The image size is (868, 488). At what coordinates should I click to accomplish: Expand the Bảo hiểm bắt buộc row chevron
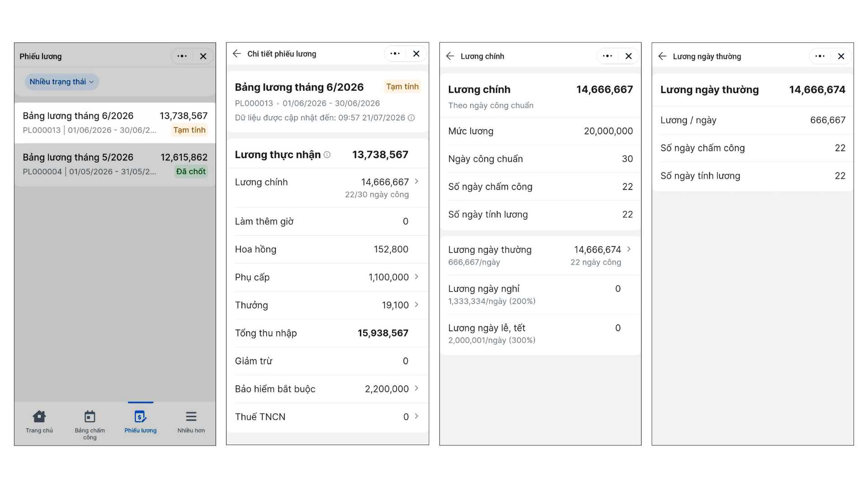click(416, 388)
